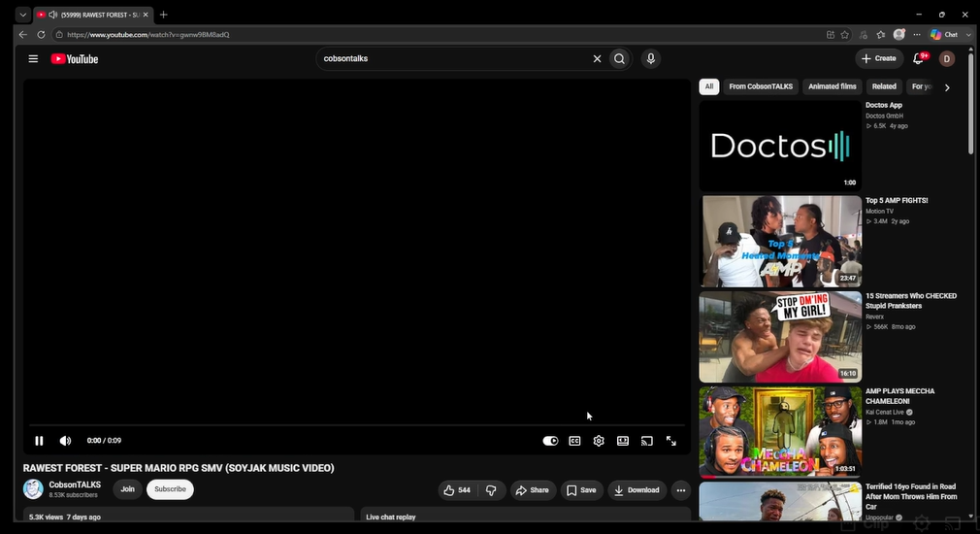Open the CobsonTALKS channel avatar
The height and width of the screenshot is (534, 980).
coord(33,489)
